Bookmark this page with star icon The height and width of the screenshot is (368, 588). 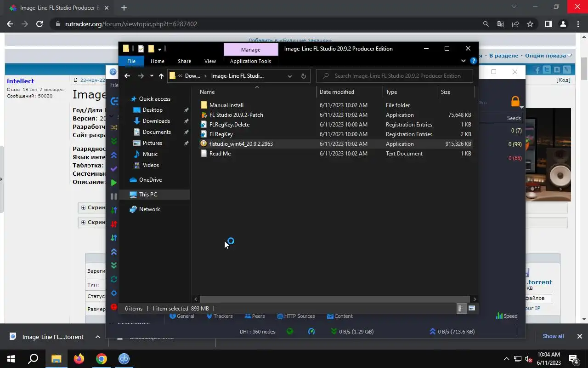point(530,24)
